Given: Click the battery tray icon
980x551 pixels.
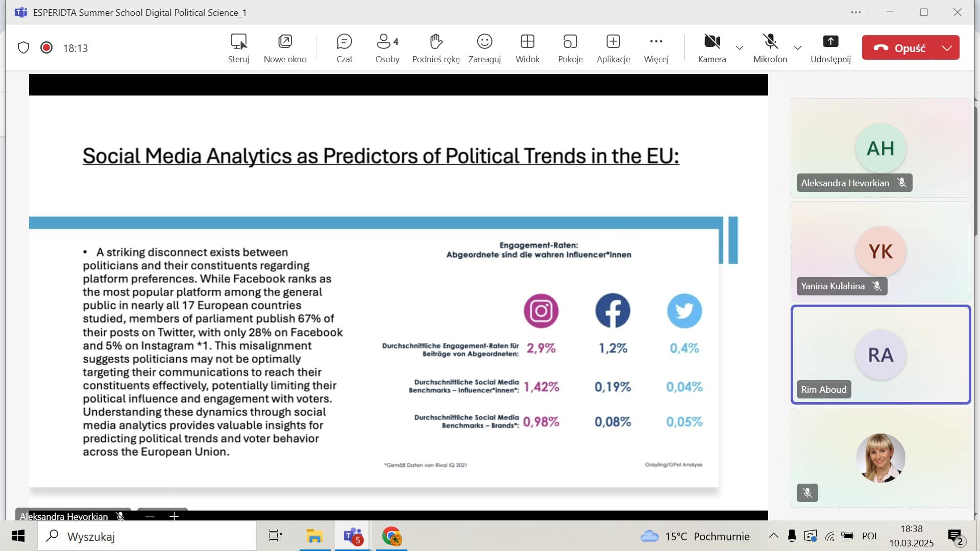Looking at the screenshot, I should coord(848,536).
